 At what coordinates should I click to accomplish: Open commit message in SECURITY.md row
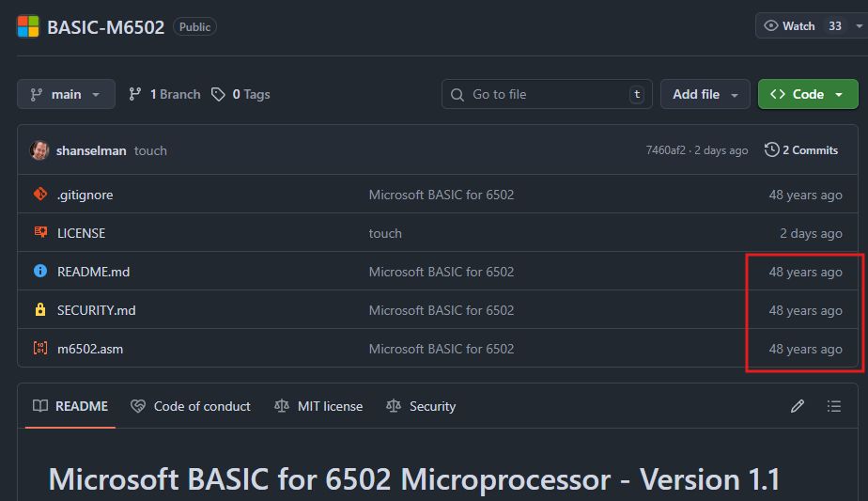tap(442, 310)
